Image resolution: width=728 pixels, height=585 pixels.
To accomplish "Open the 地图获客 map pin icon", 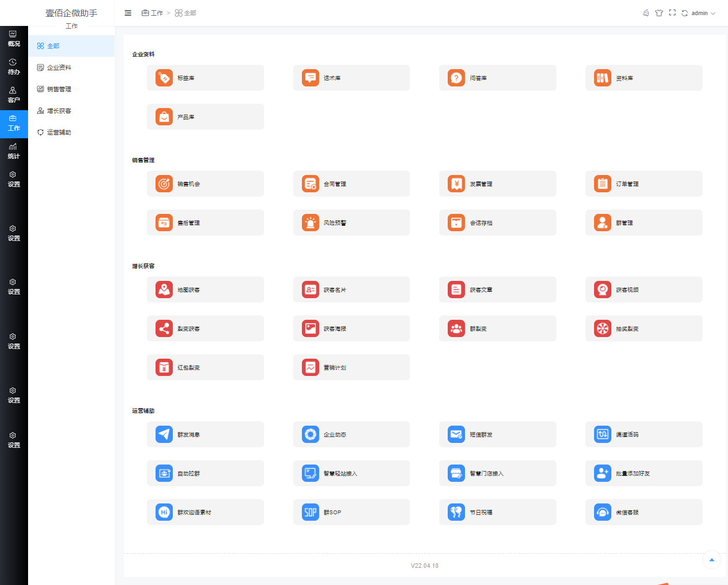I will click(x=164, y=290).
